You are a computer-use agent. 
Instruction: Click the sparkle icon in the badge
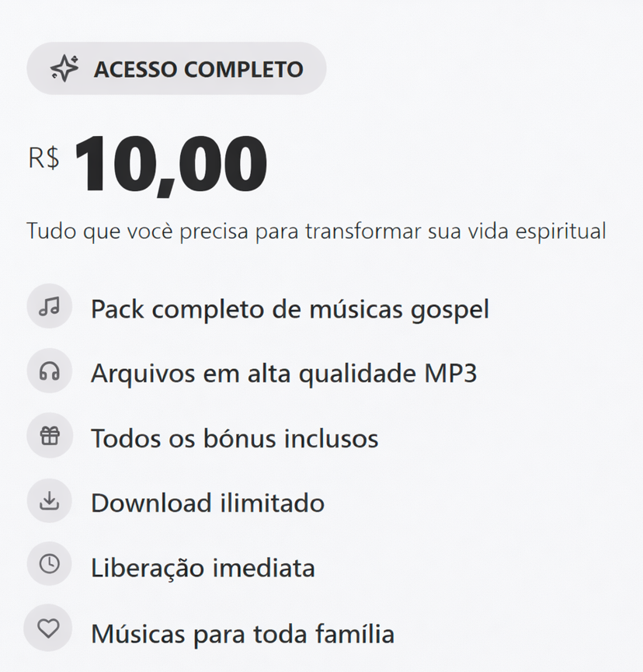point(64,69)
